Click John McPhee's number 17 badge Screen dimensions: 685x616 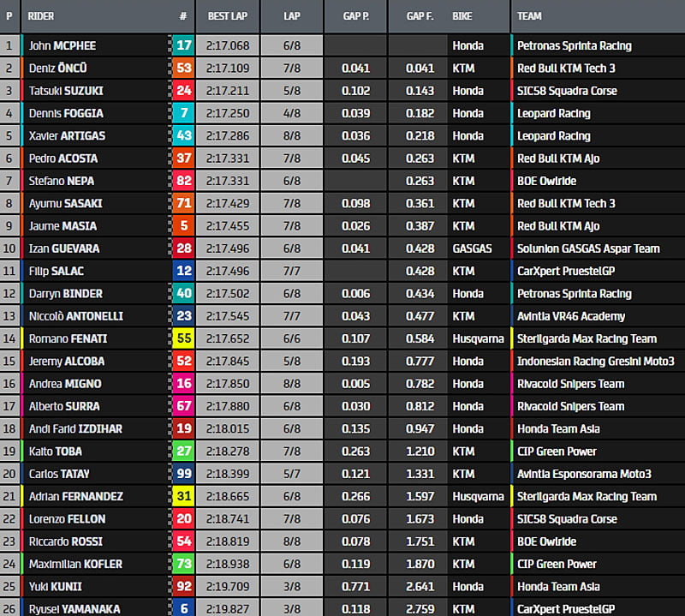[x=183, y=45]
